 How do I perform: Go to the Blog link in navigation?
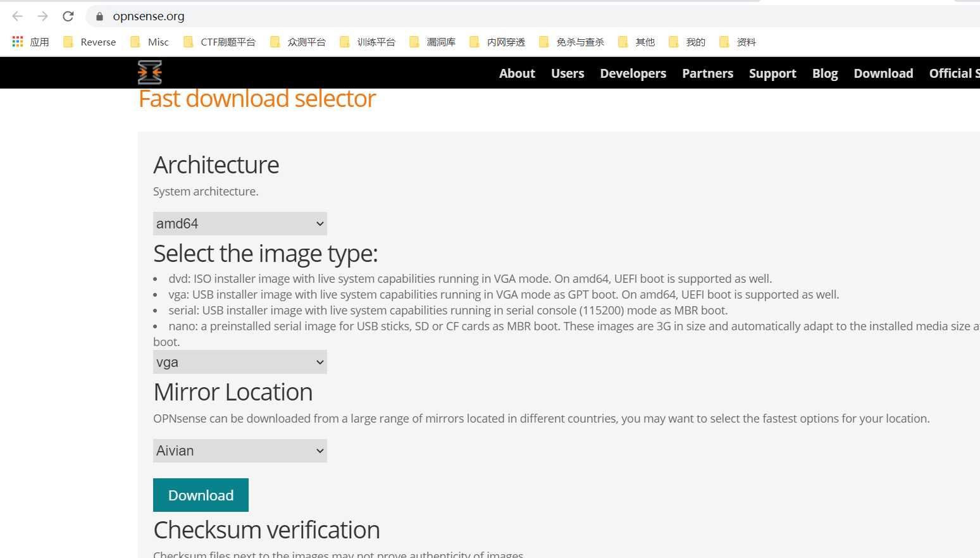click(x=825, y=73)
